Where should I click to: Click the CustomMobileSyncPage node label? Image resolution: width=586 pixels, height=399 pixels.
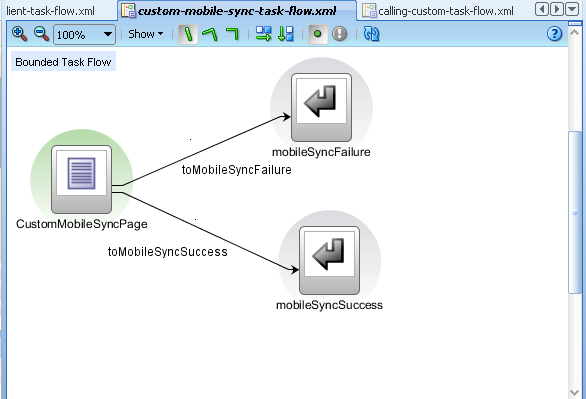[81, 224]
